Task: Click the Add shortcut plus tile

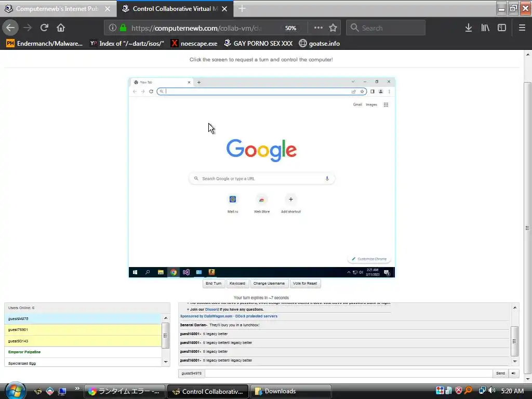Action: pyautogui.click(x=291, y=204)
